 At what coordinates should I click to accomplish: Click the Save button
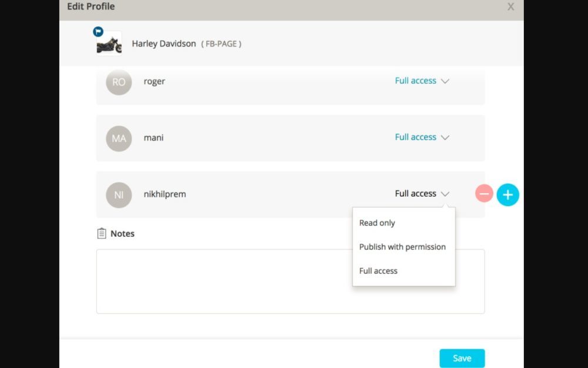click(x=462, y=358)
